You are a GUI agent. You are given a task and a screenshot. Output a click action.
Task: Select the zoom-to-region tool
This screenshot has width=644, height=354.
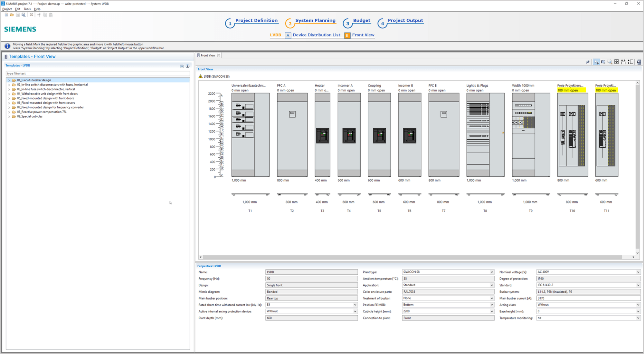[610, 62]
